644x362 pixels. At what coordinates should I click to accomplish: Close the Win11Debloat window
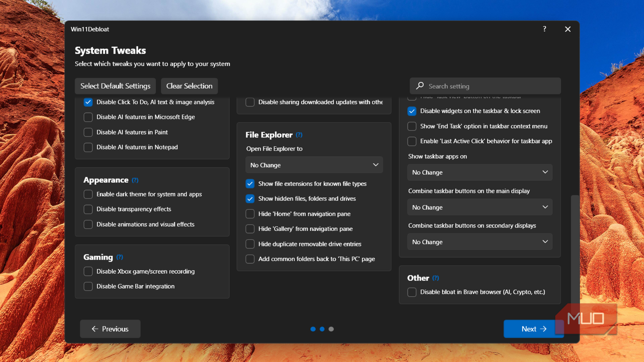[x=568, y=29]
